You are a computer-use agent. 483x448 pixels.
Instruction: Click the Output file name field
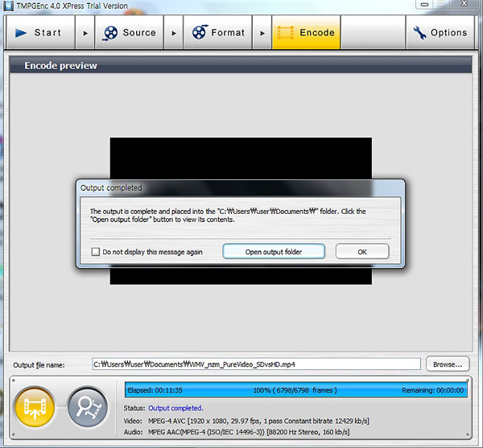256,364
